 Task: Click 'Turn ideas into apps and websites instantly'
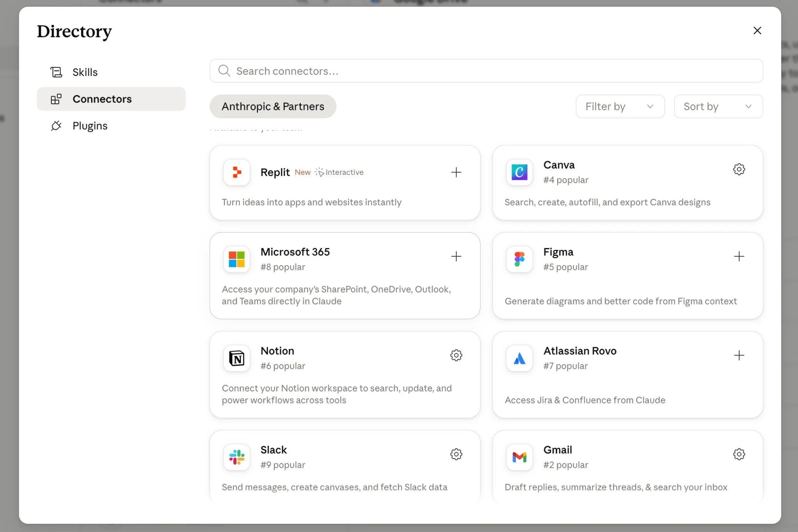click(x=311, y=202)
